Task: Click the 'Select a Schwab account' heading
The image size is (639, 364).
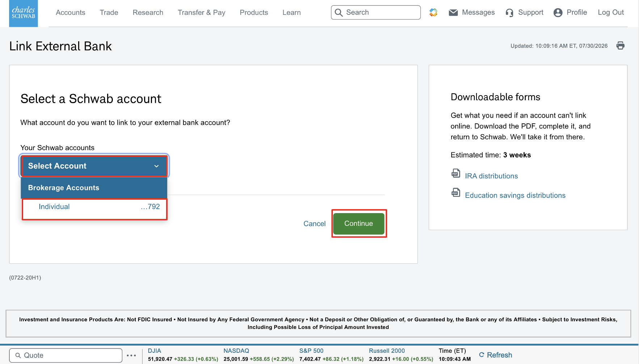Action: 91,99
